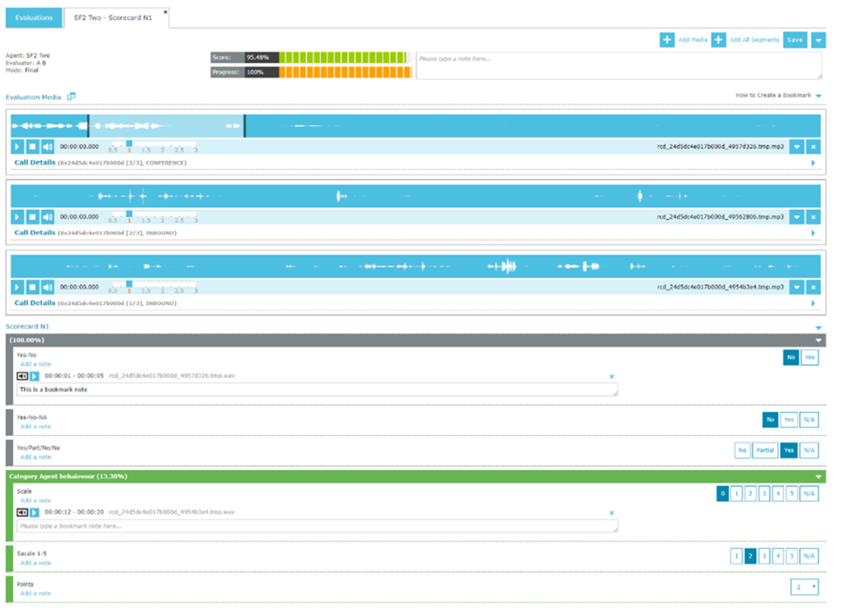The height and width of the screenshot is (616, 847).
Task: Choose Partial for the Yes/Part/No/Na question
Action: click(x=765, y=449)
